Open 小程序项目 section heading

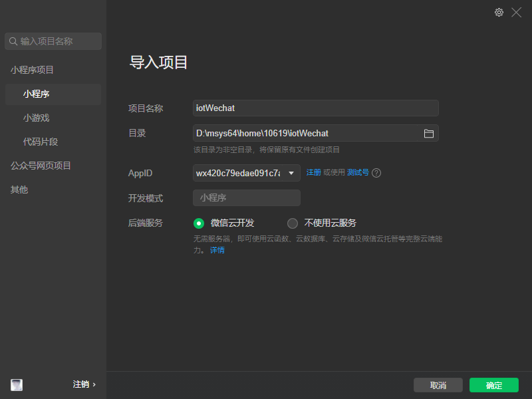(x=32, y=70)
